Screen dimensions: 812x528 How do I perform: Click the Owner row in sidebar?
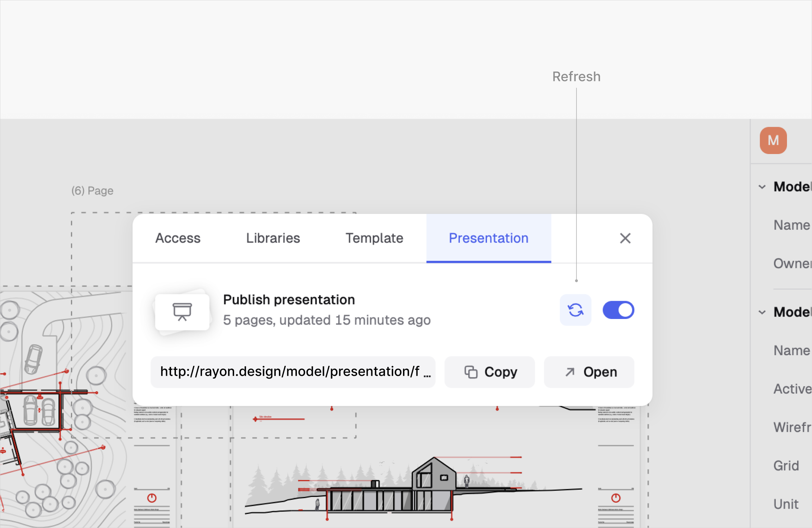pyautogui.click(x=792, y=263)
